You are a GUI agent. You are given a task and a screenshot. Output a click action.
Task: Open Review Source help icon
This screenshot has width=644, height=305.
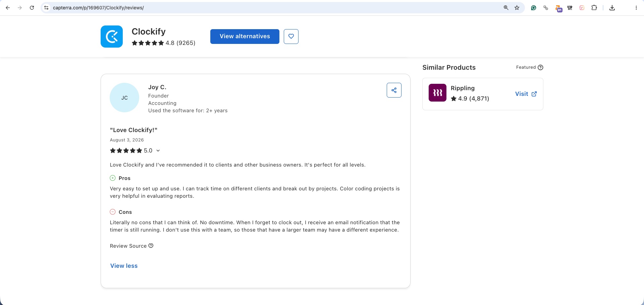151,246
